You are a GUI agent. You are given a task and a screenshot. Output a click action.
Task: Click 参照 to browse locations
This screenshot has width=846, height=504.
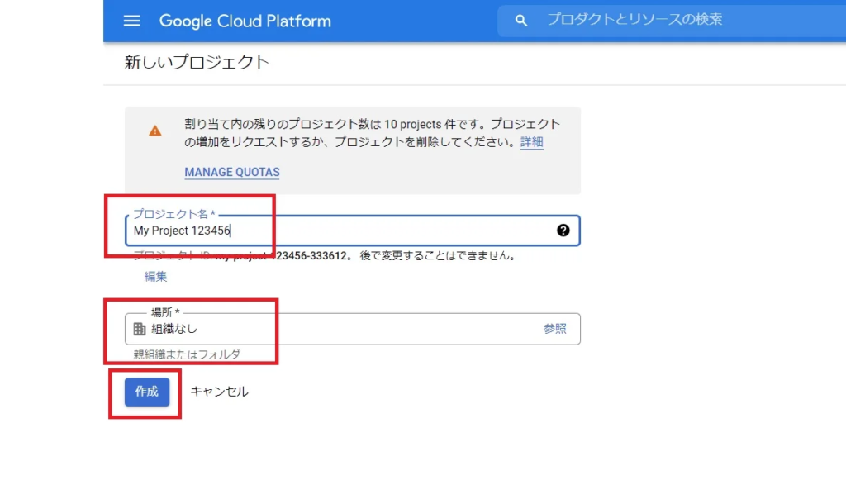pos(555,329)
